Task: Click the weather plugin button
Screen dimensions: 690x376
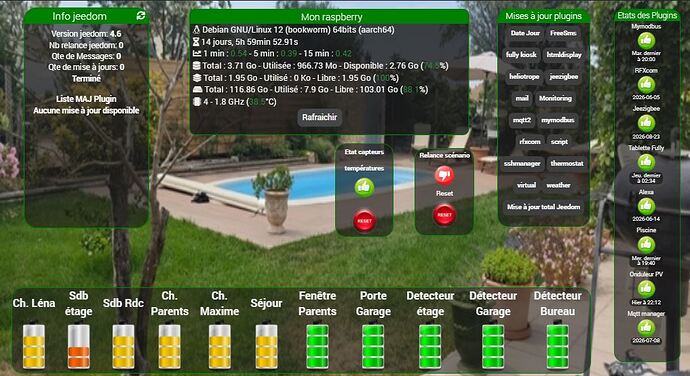Action: pyautogui.click(x=558, y=185)
